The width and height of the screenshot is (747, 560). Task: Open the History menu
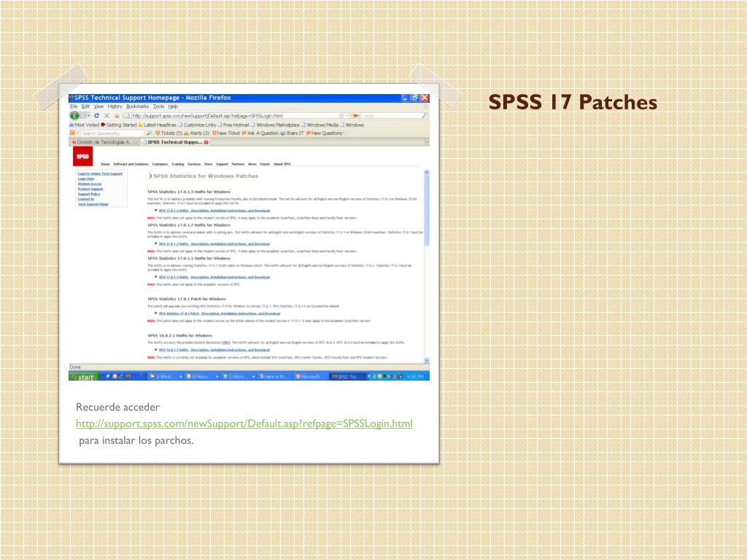click(x=115, y=106)
